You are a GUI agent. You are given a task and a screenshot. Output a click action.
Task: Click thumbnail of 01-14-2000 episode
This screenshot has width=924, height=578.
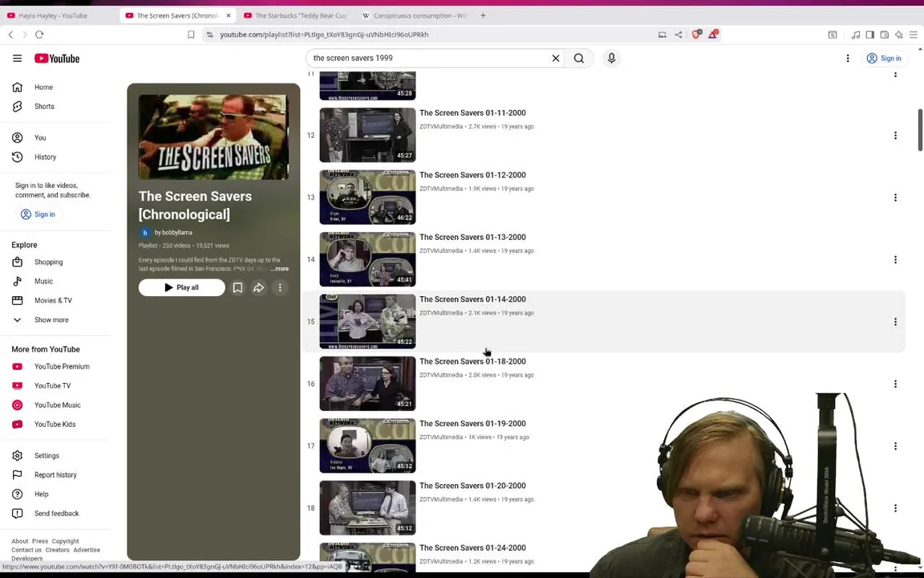tap(367, 321)
